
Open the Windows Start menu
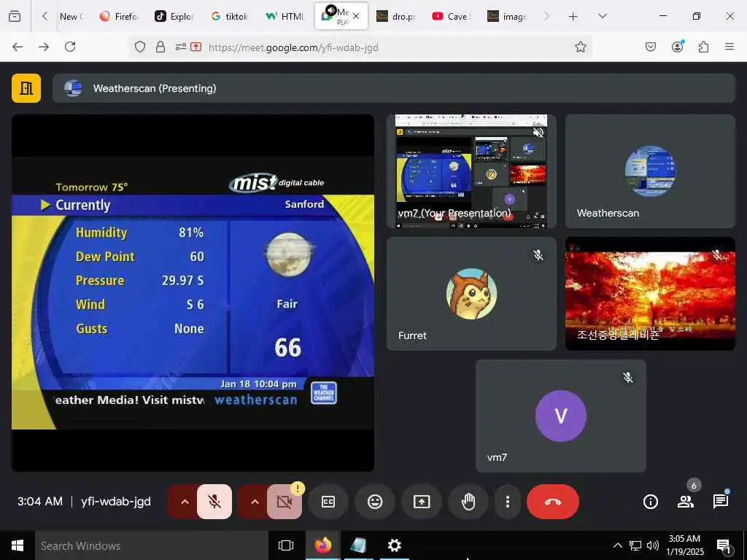(18, 545)
